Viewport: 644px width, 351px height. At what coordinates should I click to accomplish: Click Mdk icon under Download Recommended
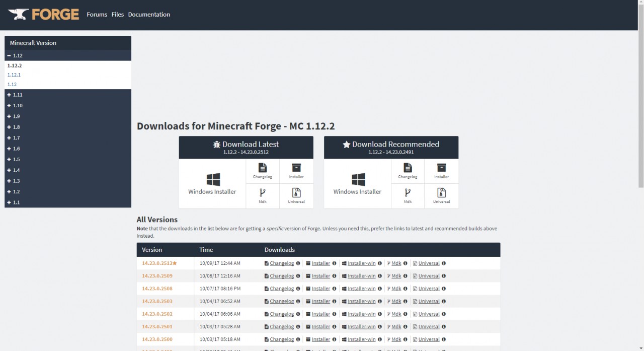pyautogui.click(x=408, y=196)
